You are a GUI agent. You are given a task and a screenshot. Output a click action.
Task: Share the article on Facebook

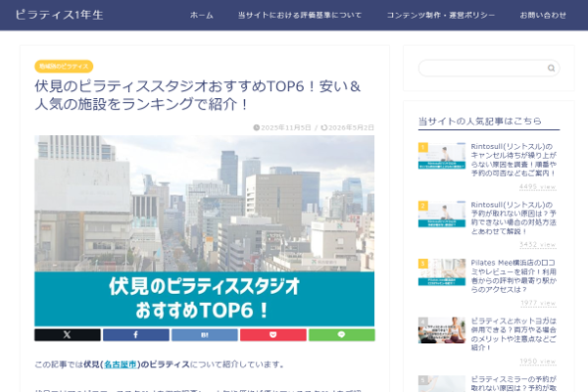[x=136, y=334]
